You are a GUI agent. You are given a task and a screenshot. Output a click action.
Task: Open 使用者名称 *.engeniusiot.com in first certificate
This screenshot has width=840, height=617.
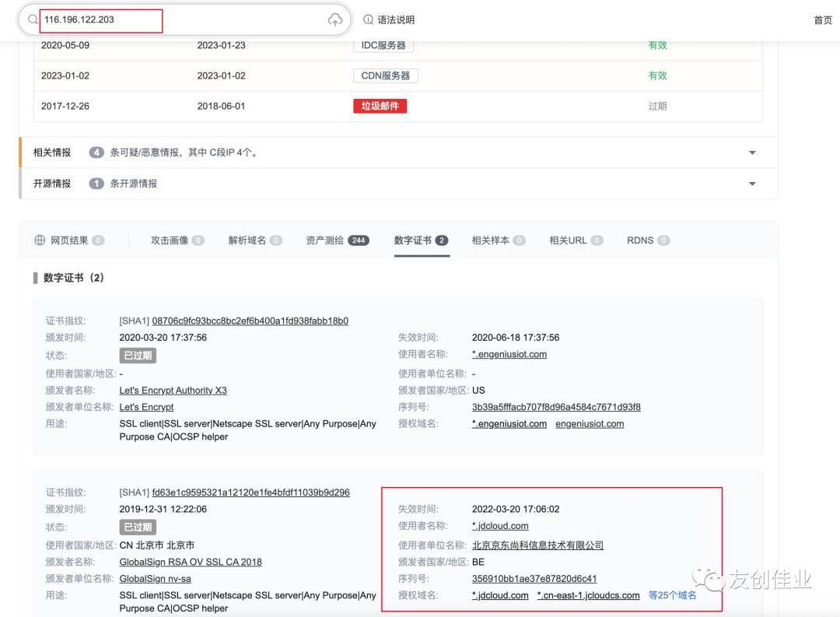[x=509, y=354]
